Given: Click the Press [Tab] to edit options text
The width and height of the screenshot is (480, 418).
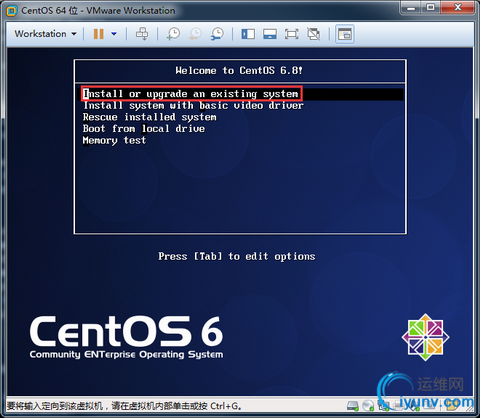Looking at the screenshot, I should coord(237,256).
